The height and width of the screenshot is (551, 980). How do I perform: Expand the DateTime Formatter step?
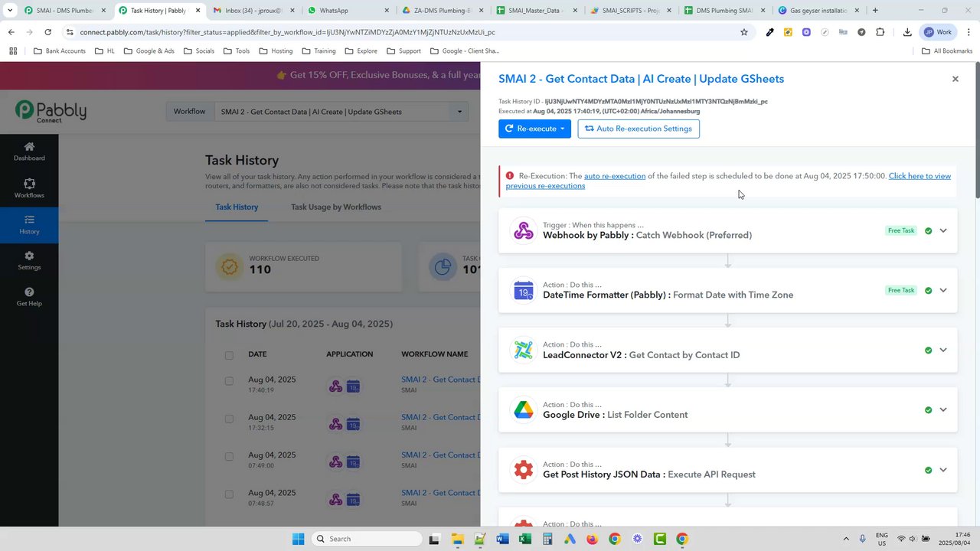tap(943, 290)
